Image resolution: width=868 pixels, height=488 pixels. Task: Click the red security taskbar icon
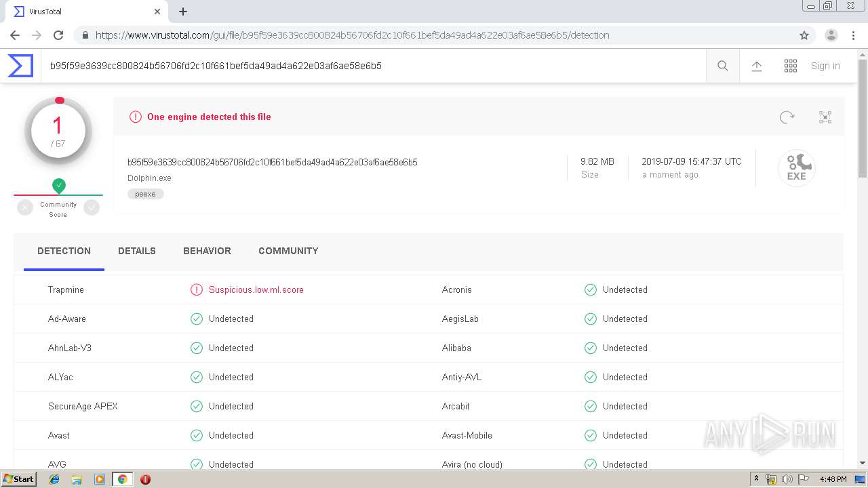tap(145, 479)
